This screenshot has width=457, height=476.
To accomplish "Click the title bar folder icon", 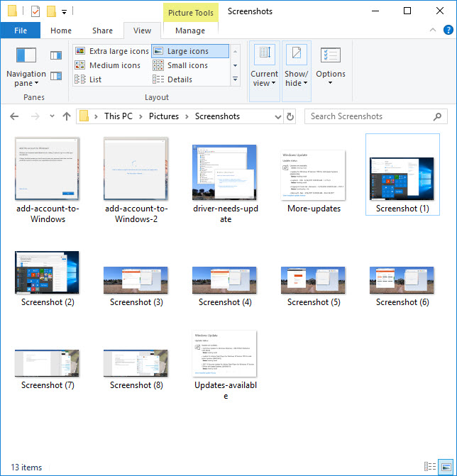I will (12, 11).
